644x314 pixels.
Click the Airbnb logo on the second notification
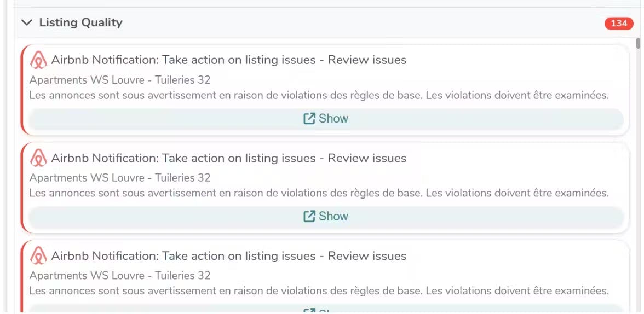pyautogui.click(x=38, y=158)
